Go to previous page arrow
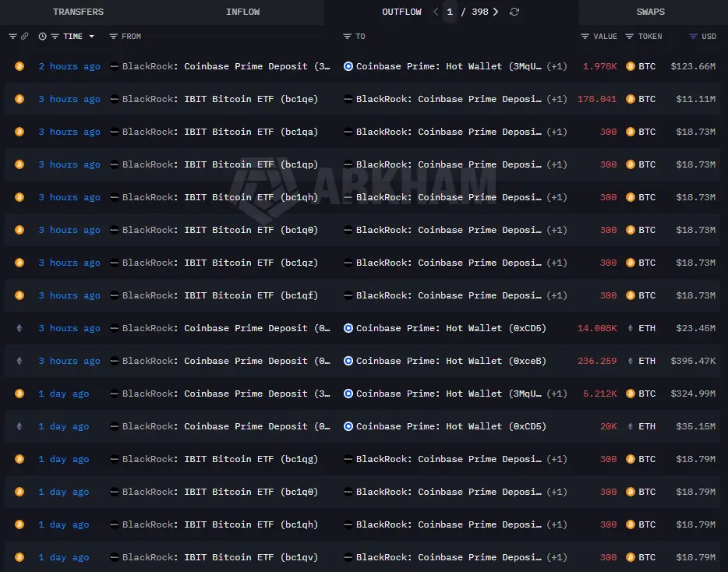Screen dimensions: 728x572 click(x=436, y=12)
